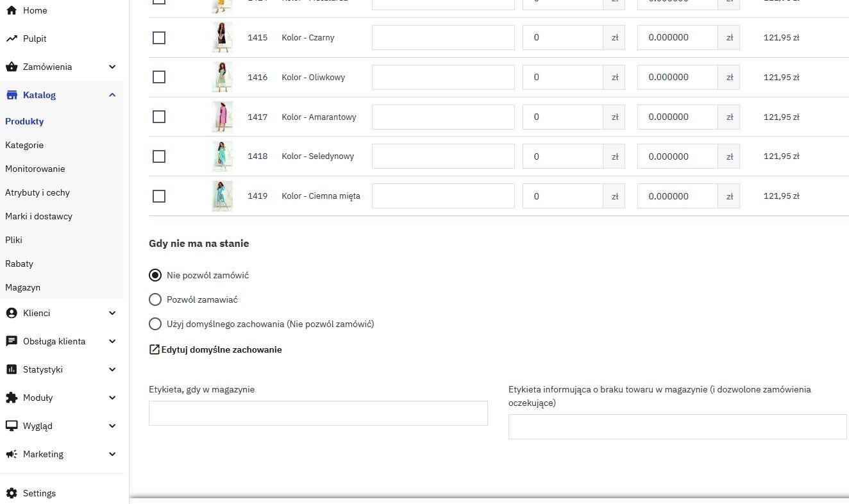Click the out-of-stock label input field
The height and width of the screenshot is (504, 849).
[x=678, y=426]
